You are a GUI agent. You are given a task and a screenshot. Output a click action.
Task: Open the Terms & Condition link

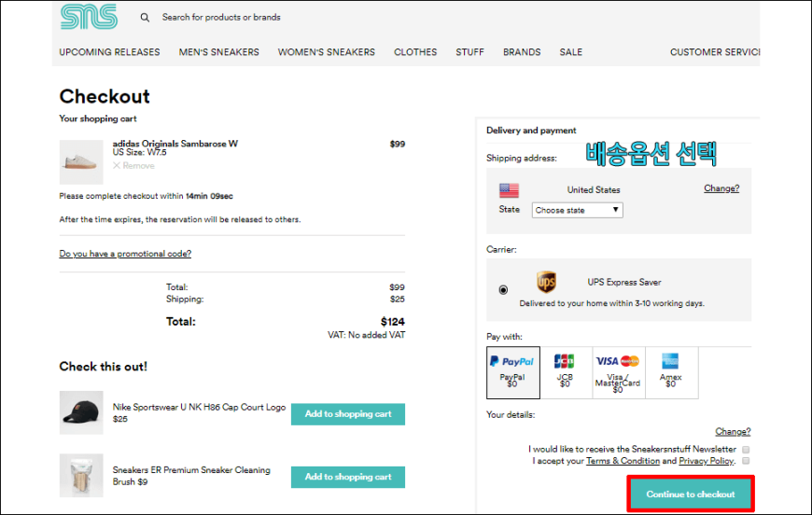(623, 461)
